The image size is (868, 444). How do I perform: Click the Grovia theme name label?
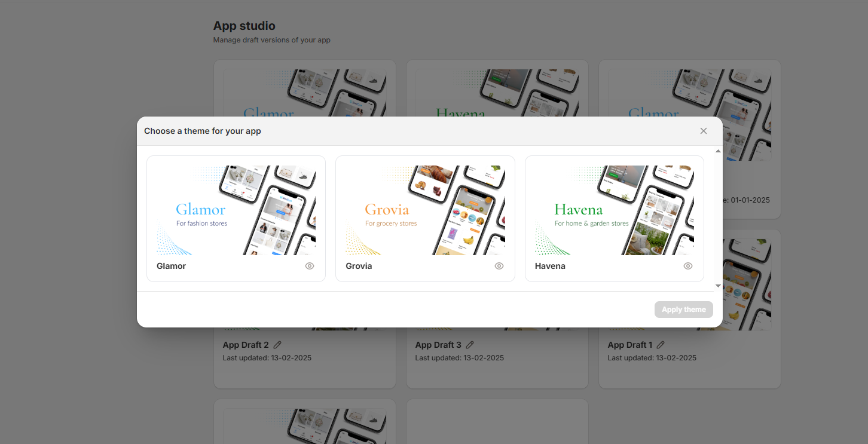pos(359,266)
